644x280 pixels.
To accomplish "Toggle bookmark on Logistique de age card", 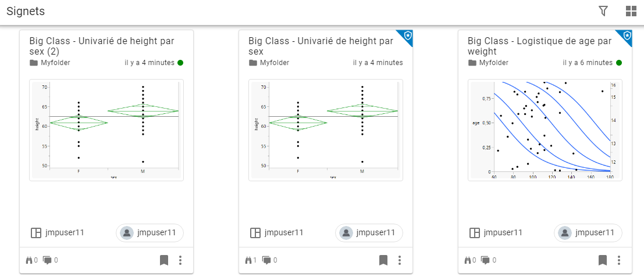I will [x=603, y=260].
